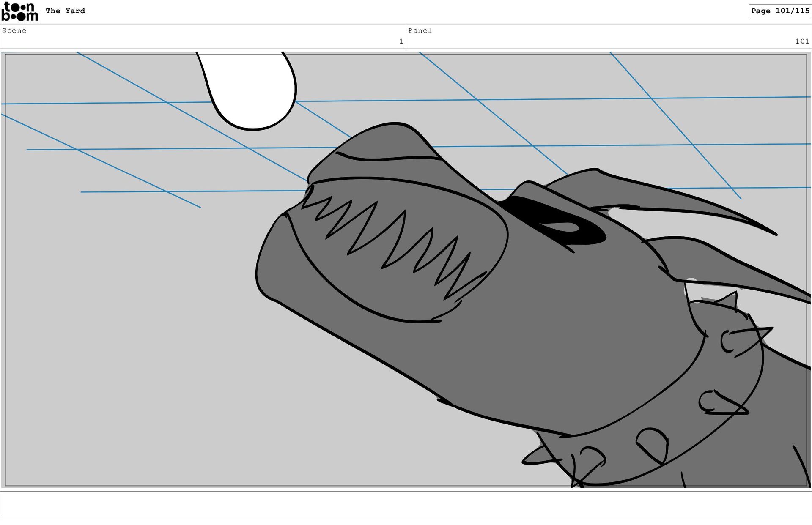The width and height of the screenshot is (812, 525).
Task: Click the round stud on the collar's bottom
Action: pos(653,444)
